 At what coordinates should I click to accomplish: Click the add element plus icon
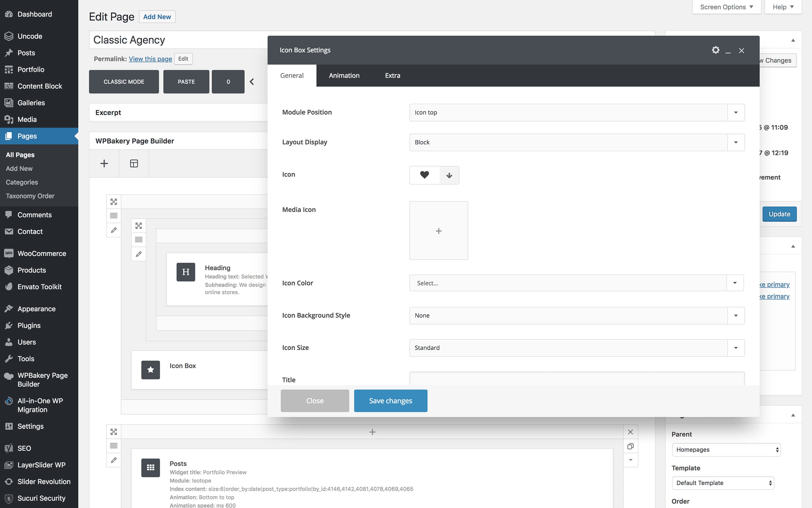(104, 163)
